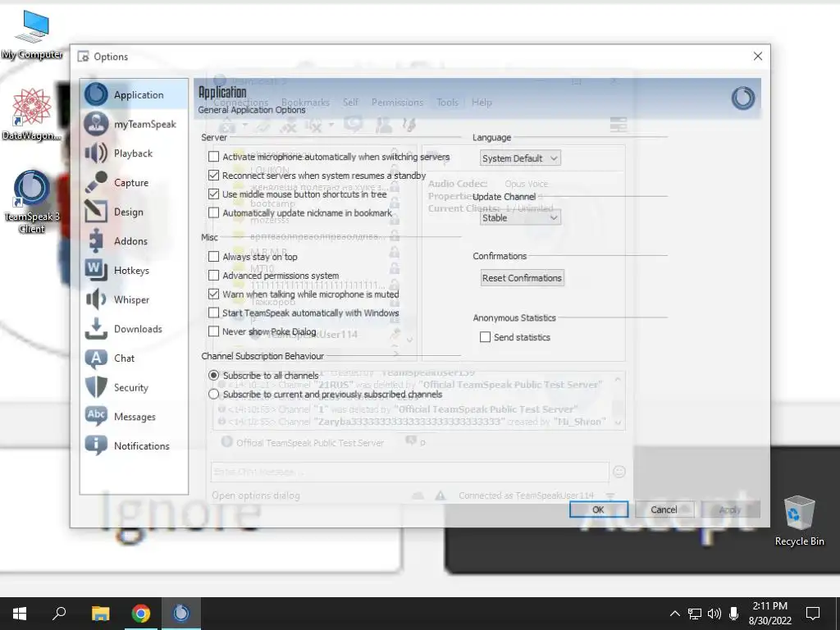840x630 pixels.
Task: Open the taskbar search magnifier
Action: coord(59,614)
